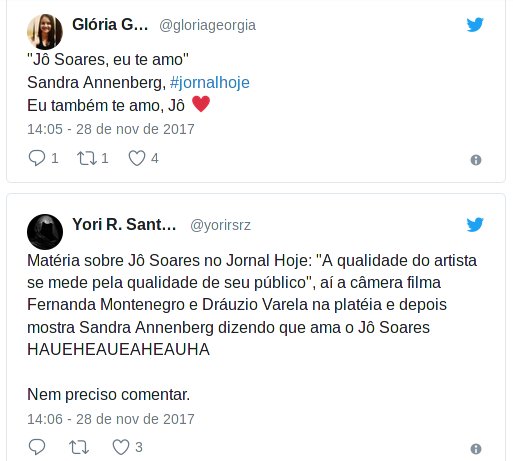
Task: Open the Yori R. Sant... display name
Action: (124, 224)
